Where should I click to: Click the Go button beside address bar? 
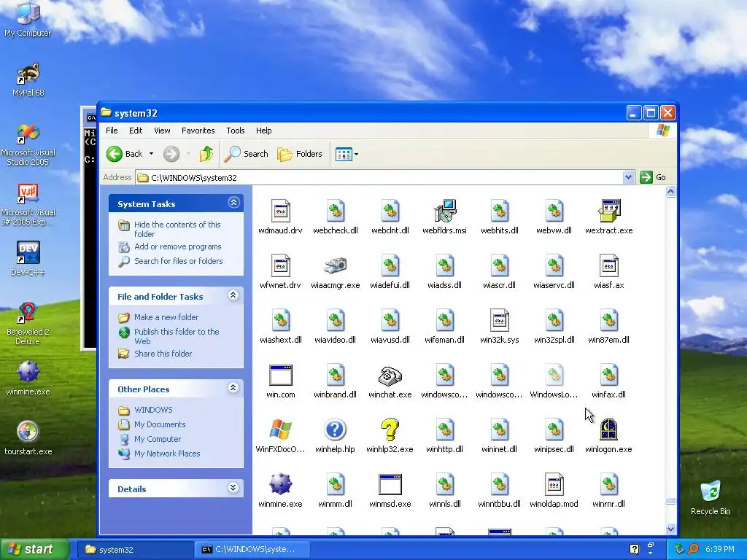pyautogui.click(x=653, y=177)
